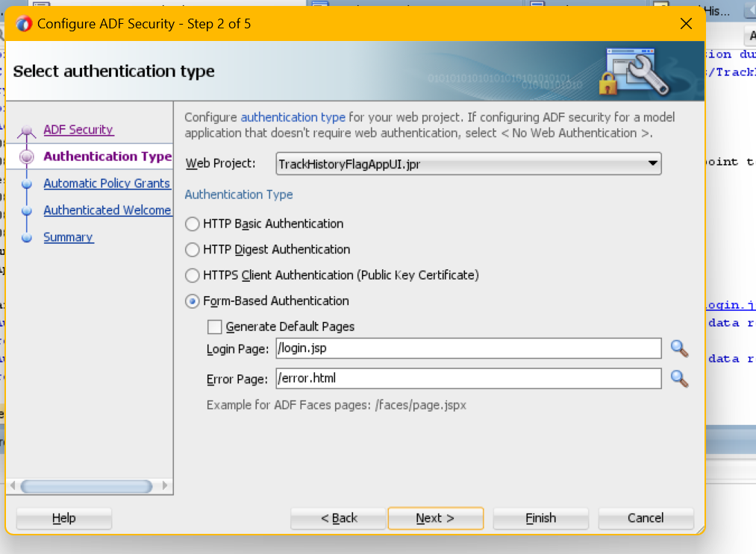Screen dimensions: 756x554
Task: Click the ADF Faces pages example text
Action: click(336, 405)
